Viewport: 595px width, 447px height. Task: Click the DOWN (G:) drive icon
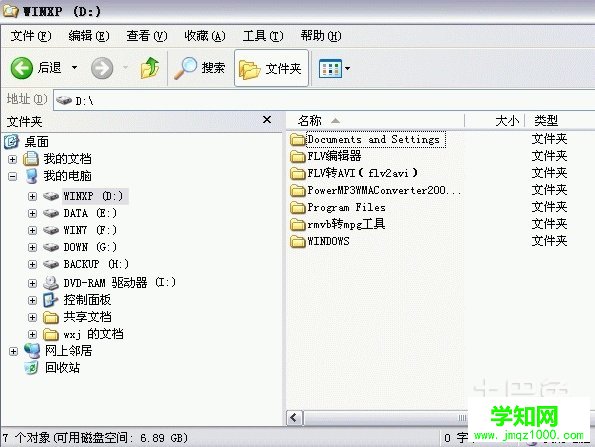pyautogui.click(x=51, y=247)
